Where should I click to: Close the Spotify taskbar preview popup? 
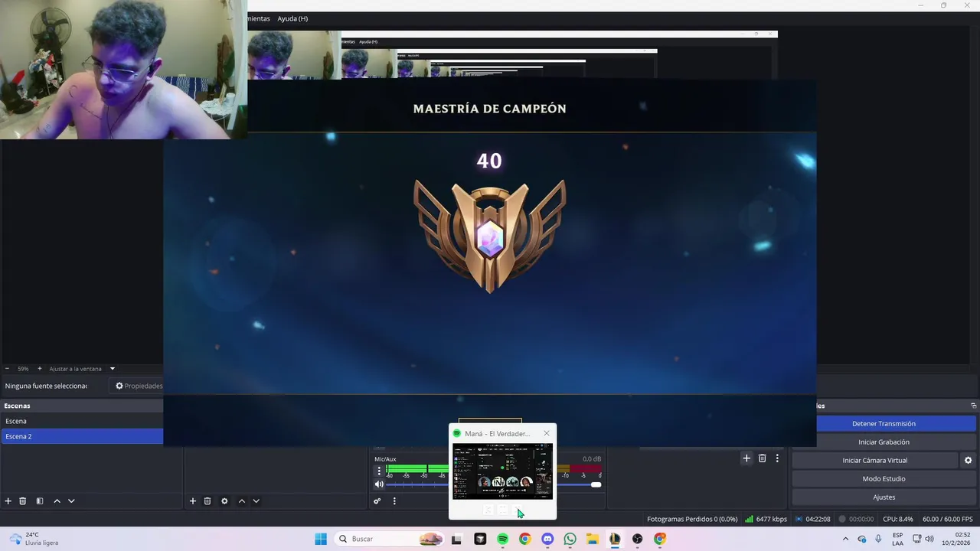point(547,434)
